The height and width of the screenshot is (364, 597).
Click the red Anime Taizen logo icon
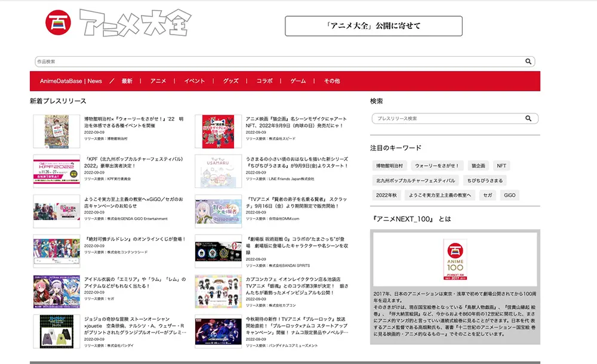[x=59, y=23]
